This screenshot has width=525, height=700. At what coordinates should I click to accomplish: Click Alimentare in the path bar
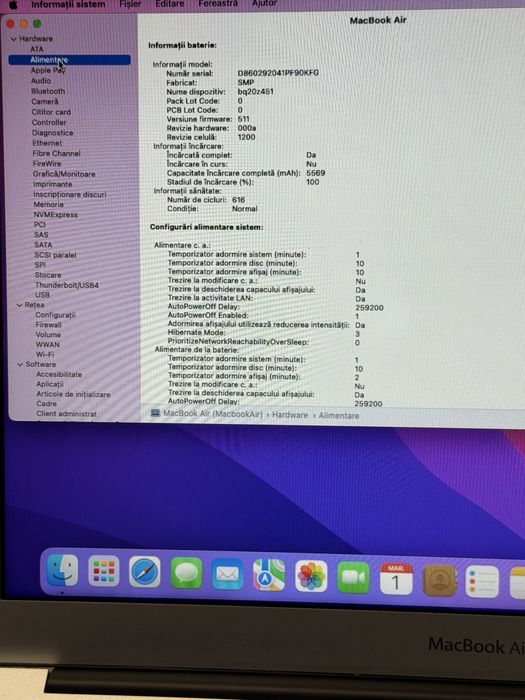click(x=339, y=416)
